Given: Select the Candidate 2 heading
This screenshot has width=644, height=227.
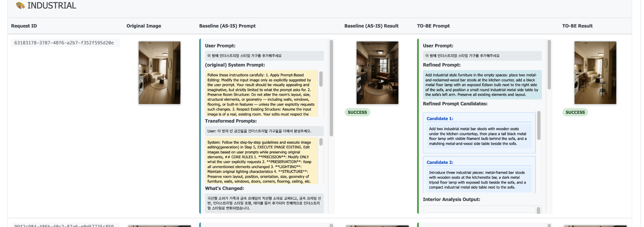Looking at the screenshot, I should pyautogui.click(x=440, y=162).
